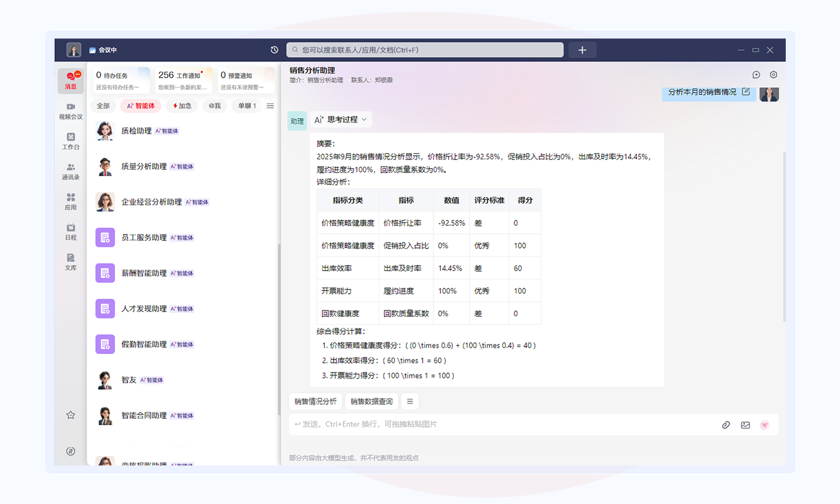
Task: Open the 视频会议 video meeting sidebar icon
Action: coord(71,110)
